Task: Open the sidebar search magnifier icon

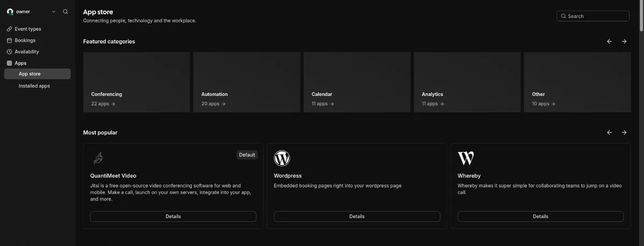Action: point(65,11)
